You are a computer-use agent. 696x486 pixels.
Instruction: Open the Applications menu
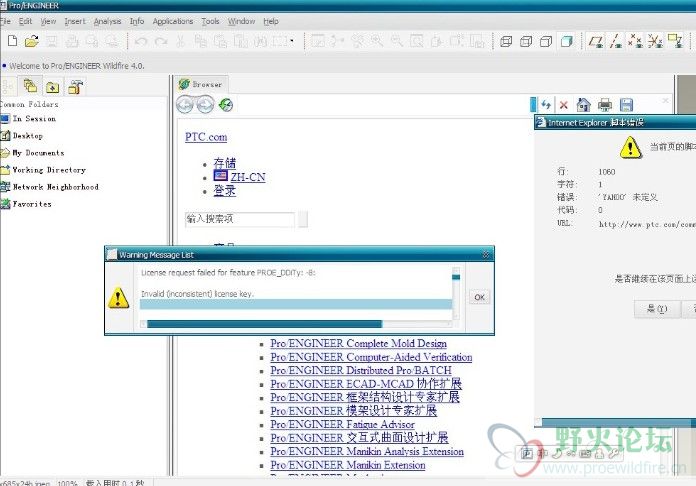(173, 21)
